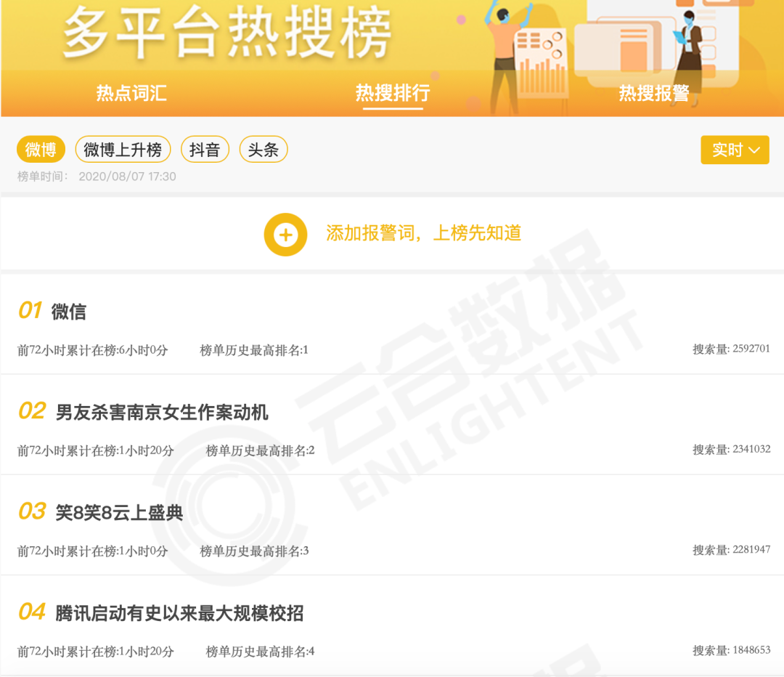Viewport: 784px width, 677px height.
Task: Click 榜单历史最高排名:1 text
Action: click(x=254, y=350)
